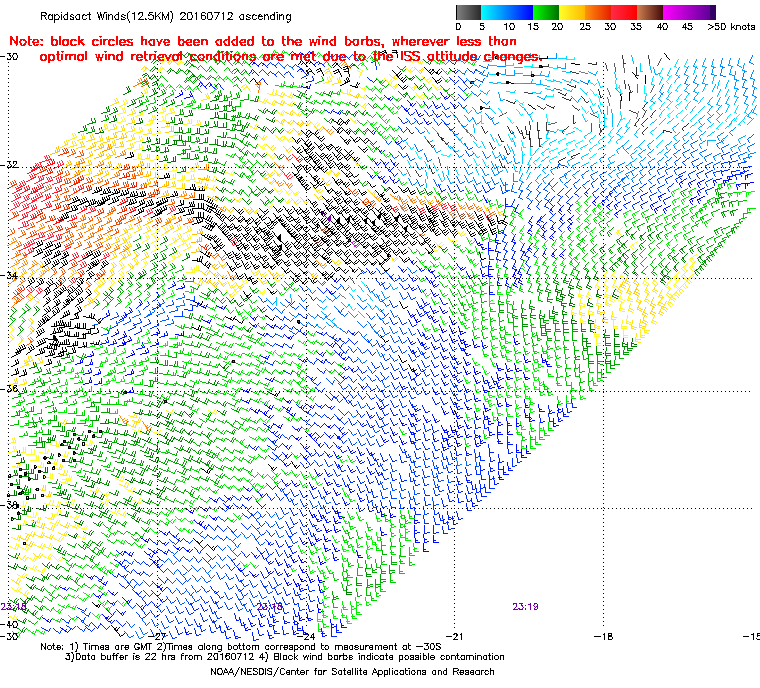Click the purple '23:19' overpass time stamp

(525, 607)
